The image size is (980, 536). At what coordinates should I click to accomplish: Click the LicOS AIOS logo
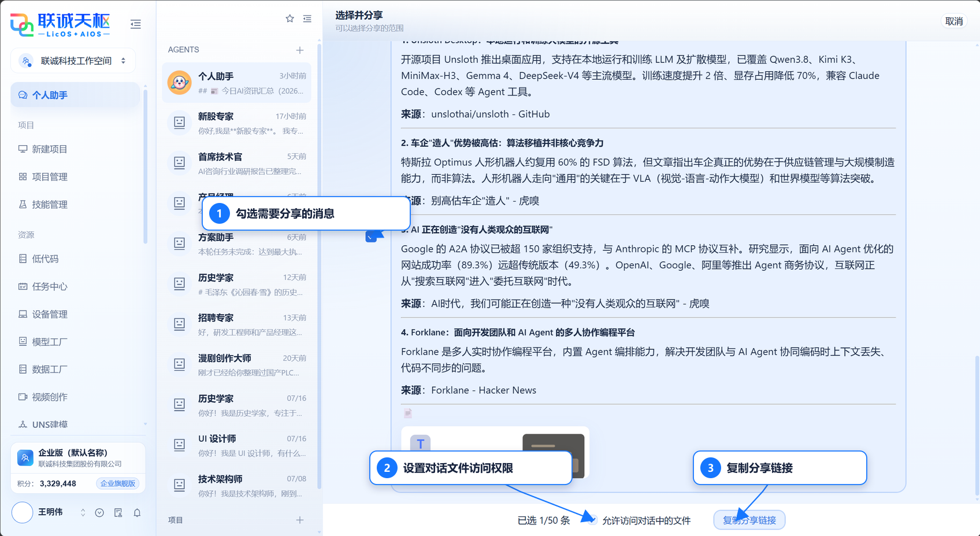60,25
